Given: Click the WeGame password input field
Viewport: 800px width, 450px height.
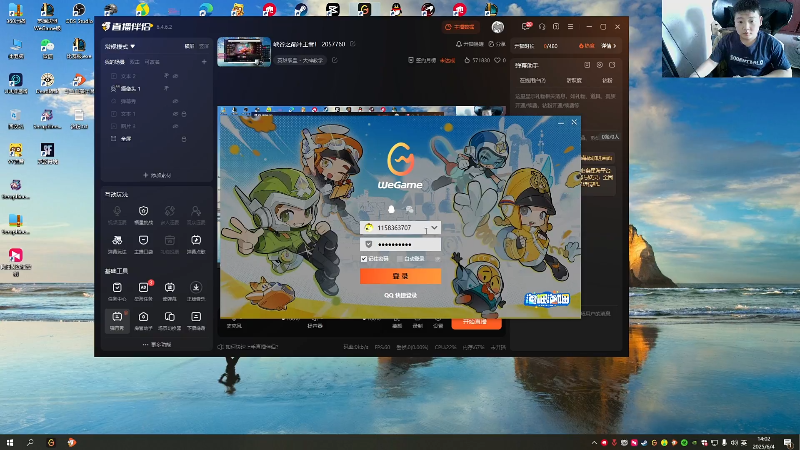Looking at the screenshot, I should click(401, 244).
